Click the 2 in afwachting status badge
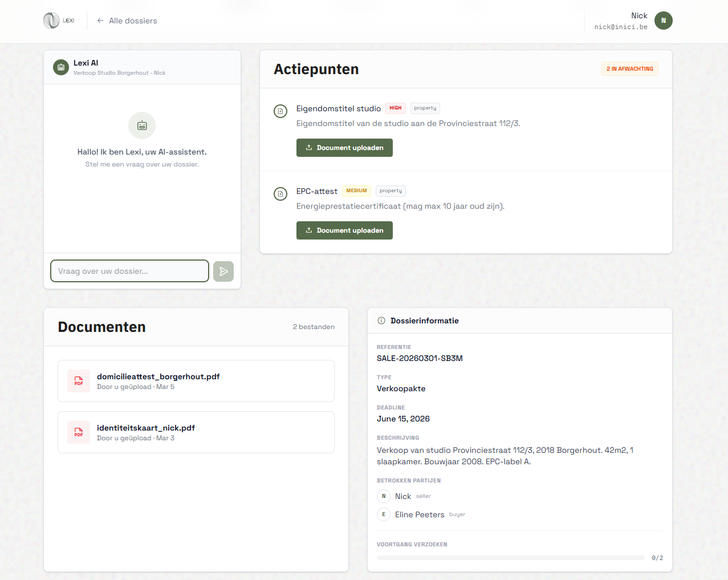 (x=629, y=69)
